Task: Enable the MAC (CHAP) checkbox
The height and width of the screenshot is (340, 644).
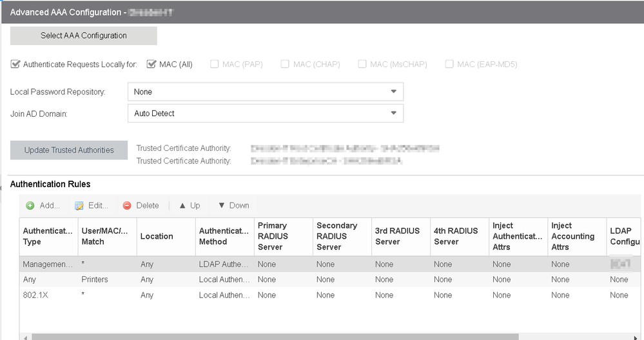Action: [285, 65]
